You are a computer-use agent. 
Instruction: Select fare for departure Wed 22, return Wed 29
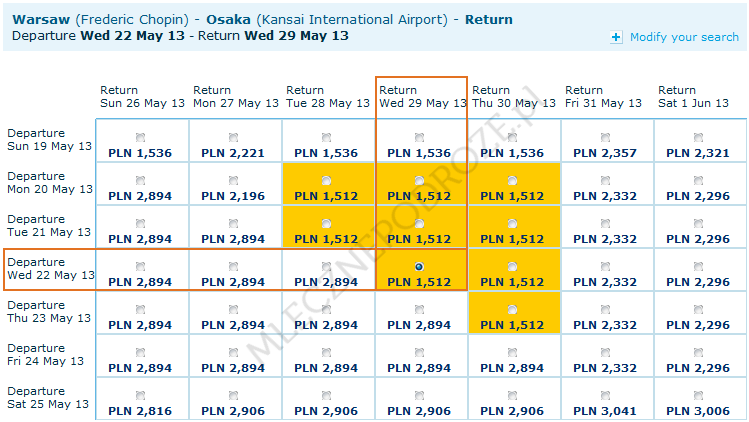click(419, 266)
